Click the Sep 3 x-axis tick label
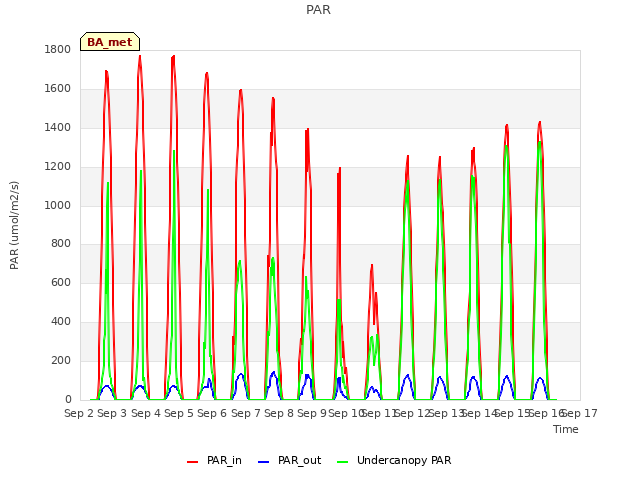This screenshot has height=480, width=640. point(112,413)
